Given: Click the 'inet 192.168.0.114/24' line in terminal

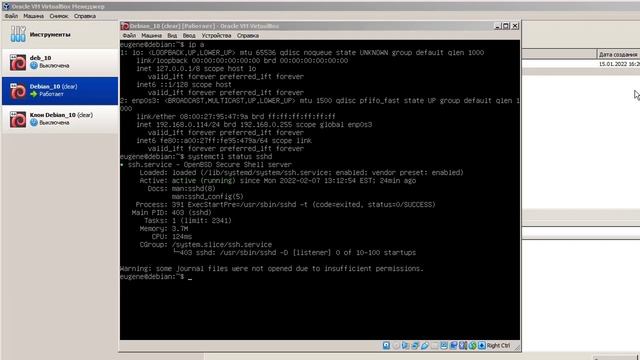Looking at the screenshot, I should (x=254, y=124).
